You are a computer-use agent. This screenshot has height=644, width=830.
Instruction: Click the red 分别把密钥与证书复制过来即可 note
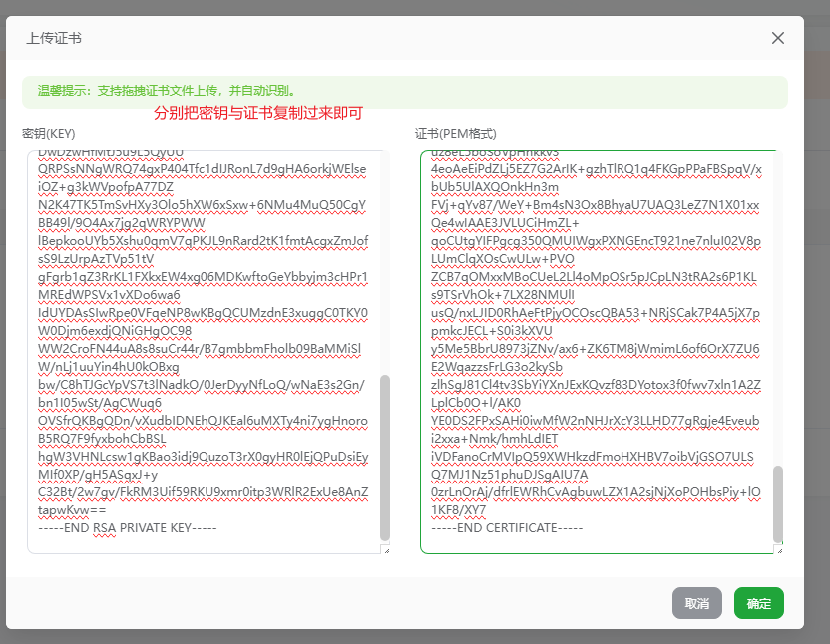257,113
